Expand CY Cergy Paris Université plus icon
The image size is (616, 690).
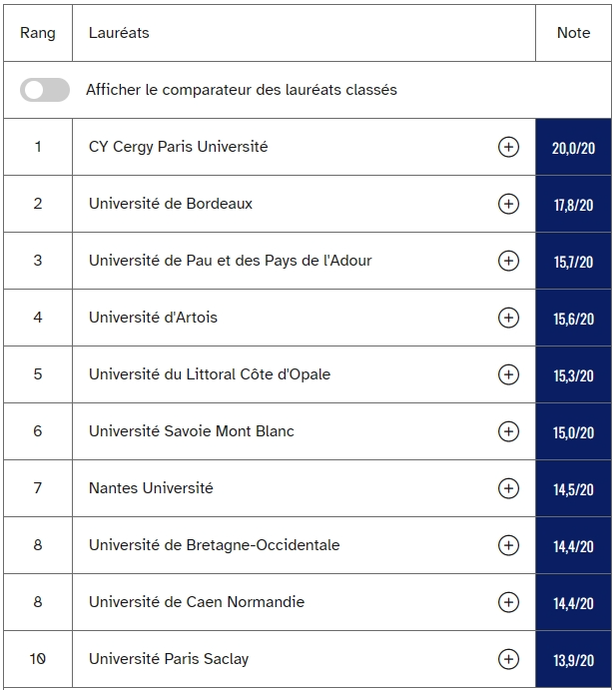508,147
